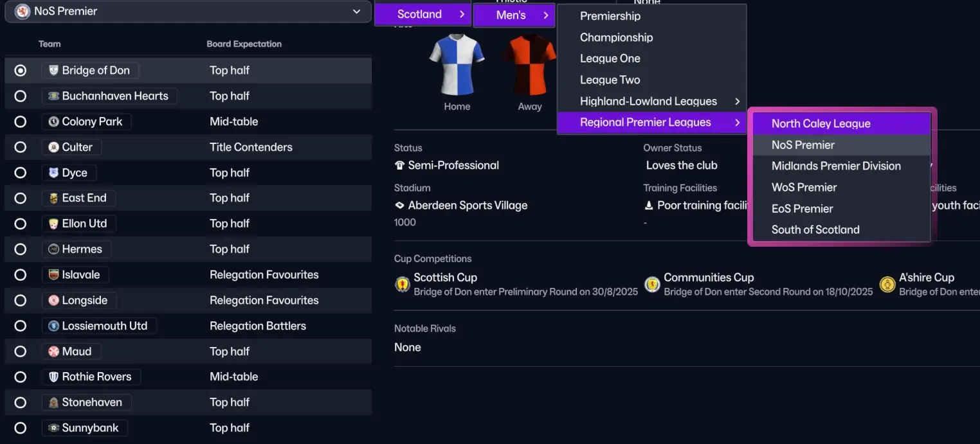Image resolution: width=980 pixels, height=444 pixels.
Task: Open the Stonehaven team name link
Action: pos(92,402)
